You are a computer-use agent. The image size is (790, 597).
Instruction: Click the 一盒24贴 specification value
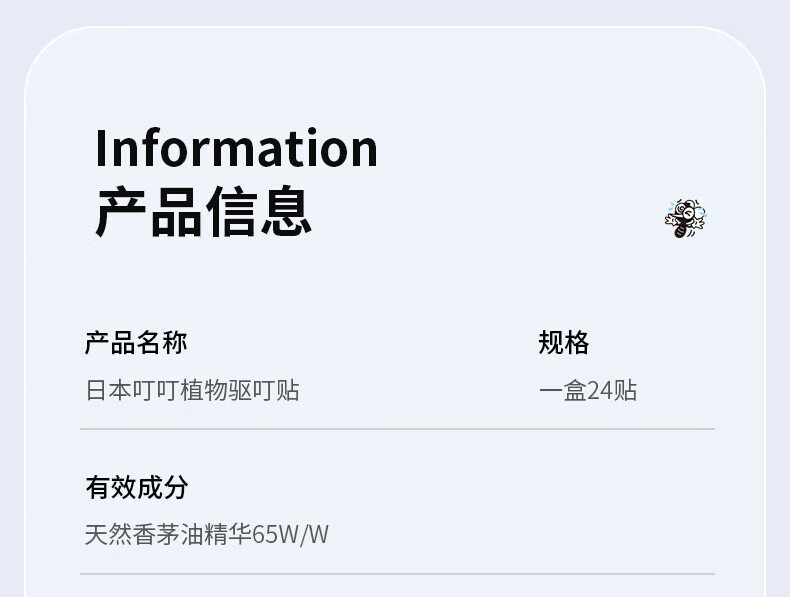[588, 390]
